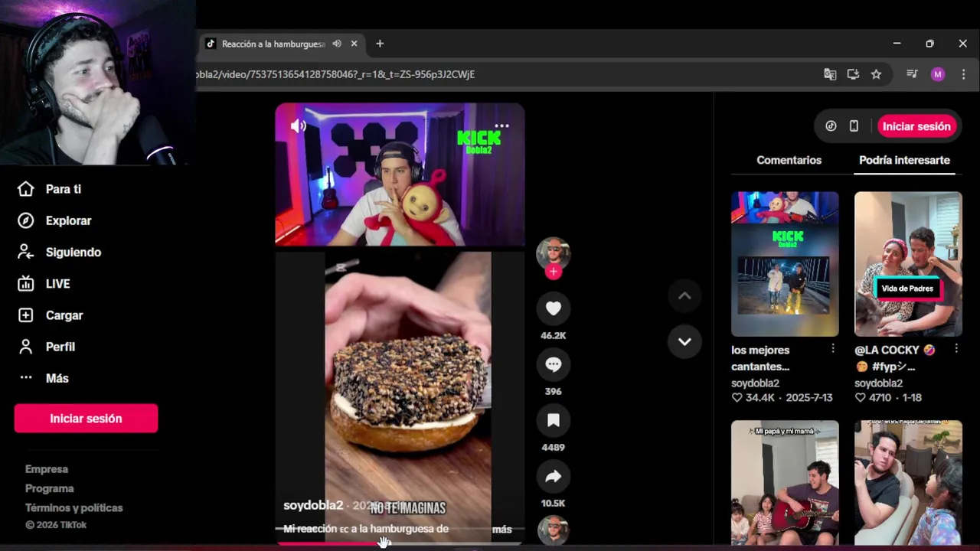Open options for '@LA COCKY' video
980x551 pixels.
[x=956, y=349]
